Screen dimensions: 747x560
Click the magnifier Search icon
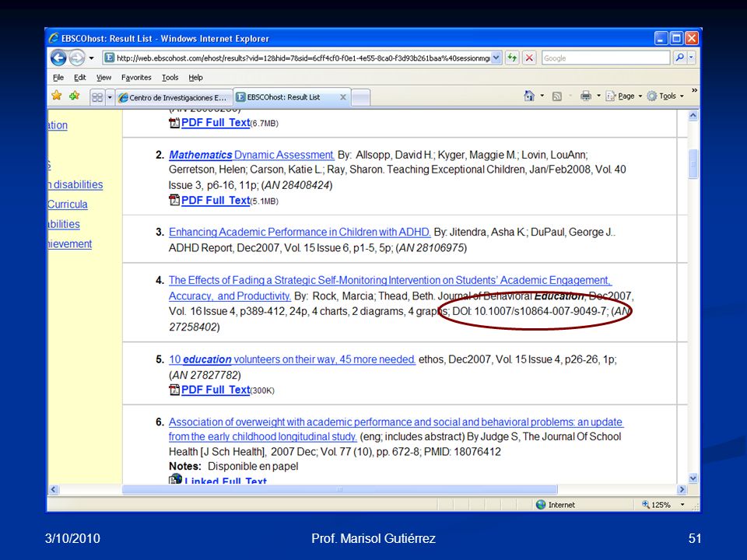pos(679,58)
